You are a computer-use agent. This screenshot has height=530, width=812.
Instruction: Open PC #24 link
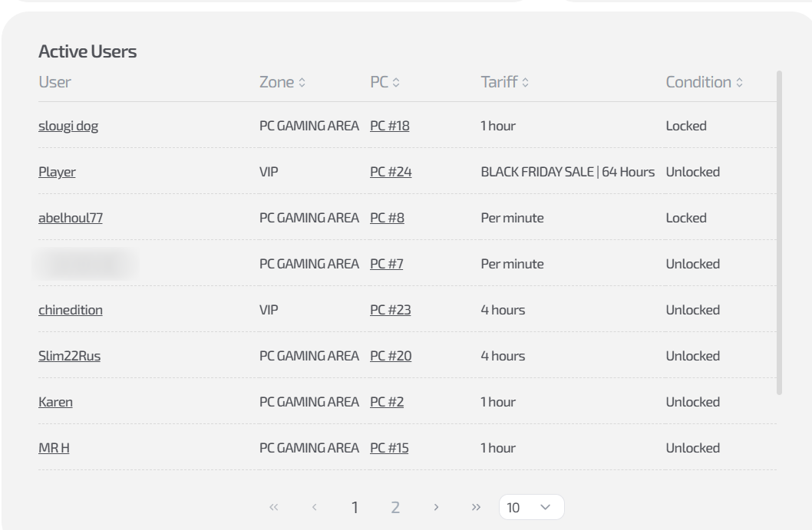pos(391,172)
